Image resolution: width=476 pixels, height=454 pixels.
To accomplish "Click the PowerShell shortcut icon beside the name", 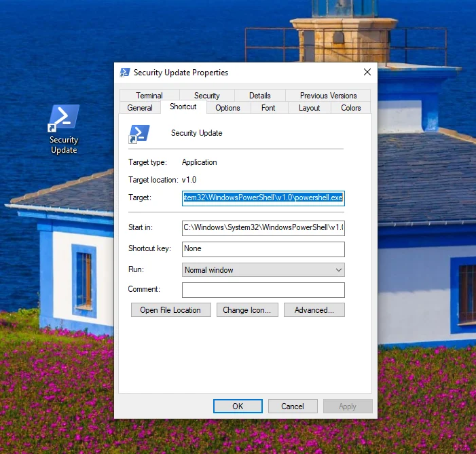I will pyautogui.click(x=139, y=134).
